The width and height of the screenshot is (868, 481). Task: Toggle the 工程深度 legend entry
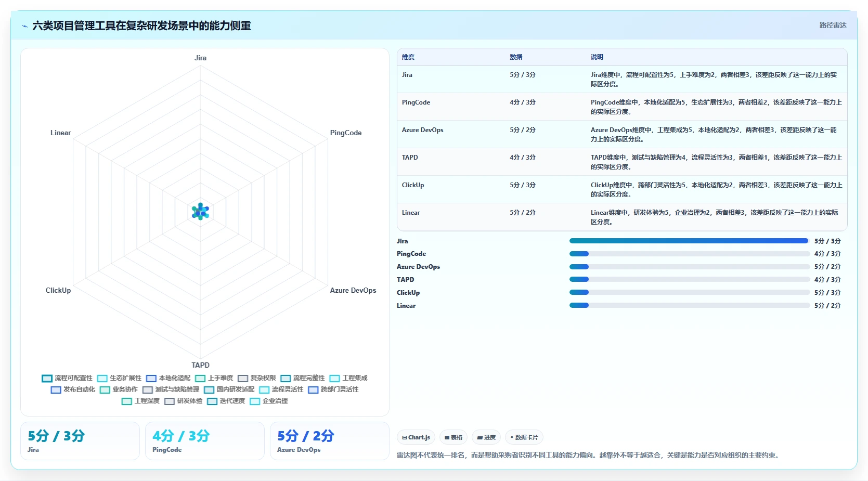140,401
